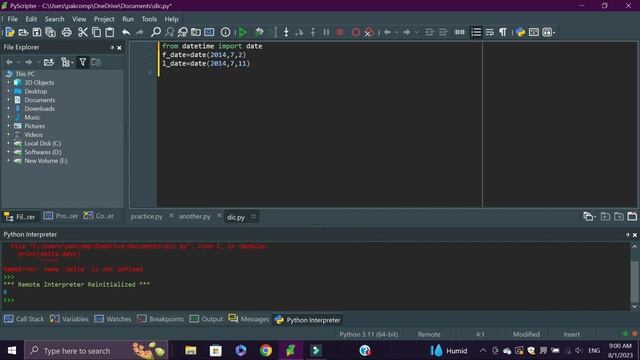The width and height of the screenshot is (640, 360).
Task: Run the script with the green play icon
Action: pos(242,32)
